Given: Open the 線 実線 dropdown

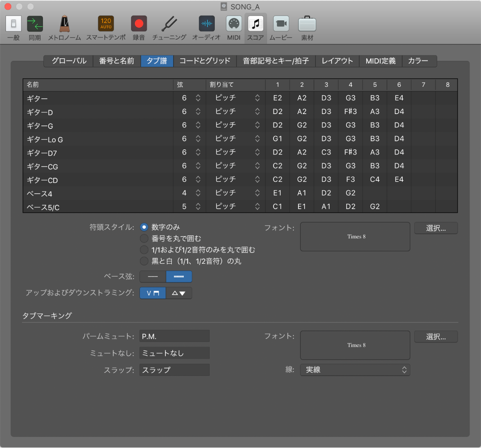Looking at the screenshot, I should tap(355, 370).
